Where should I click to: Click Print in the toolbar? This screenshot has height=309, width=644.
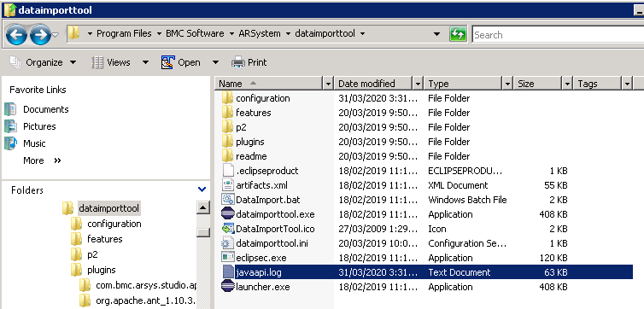point(249,62)
